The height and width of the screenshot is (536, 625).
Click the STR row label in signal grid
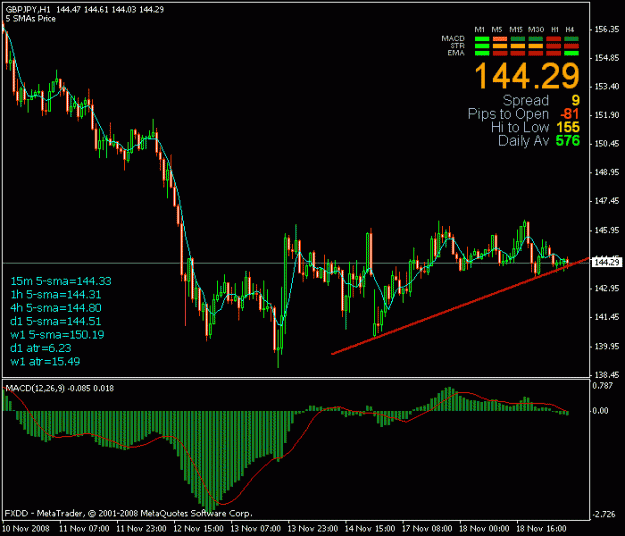tap(457, 45)
